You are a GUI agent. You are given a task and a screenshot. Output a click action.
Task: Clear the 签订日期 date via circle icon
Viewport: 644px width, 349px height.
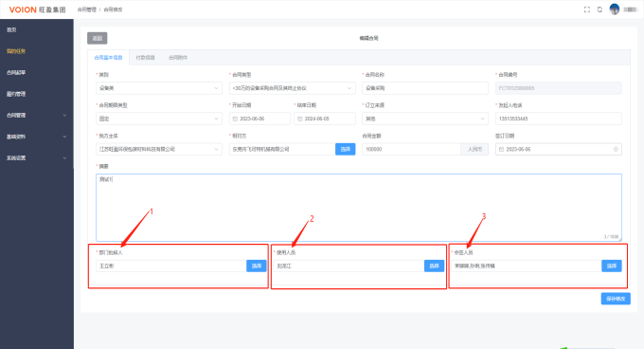616,149
